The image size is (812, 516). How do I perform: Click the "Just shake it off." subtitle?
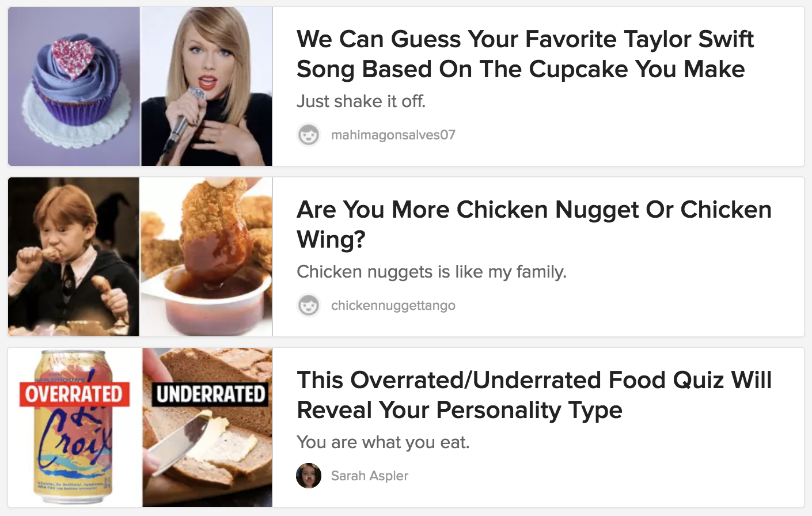[361, 101]
